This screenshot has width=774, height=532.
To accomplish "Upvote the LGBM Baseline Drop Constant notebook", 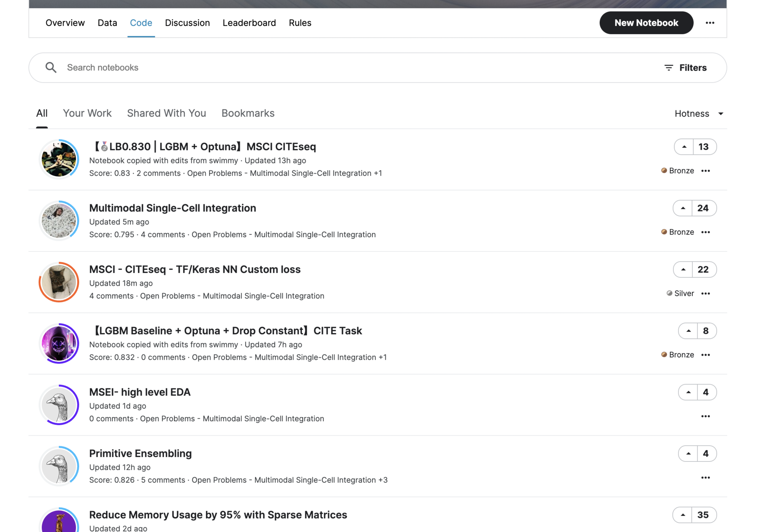I will tap(688, 331).
